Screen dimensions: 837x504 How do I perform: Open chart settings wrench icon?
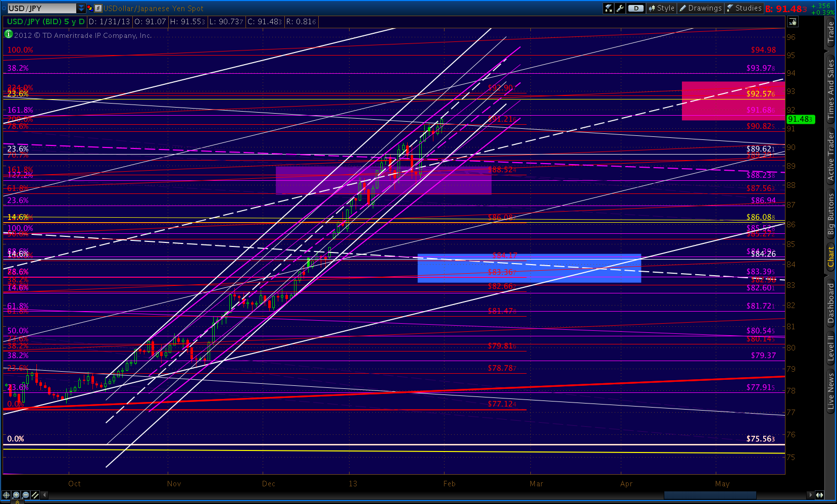coord(620,8)
